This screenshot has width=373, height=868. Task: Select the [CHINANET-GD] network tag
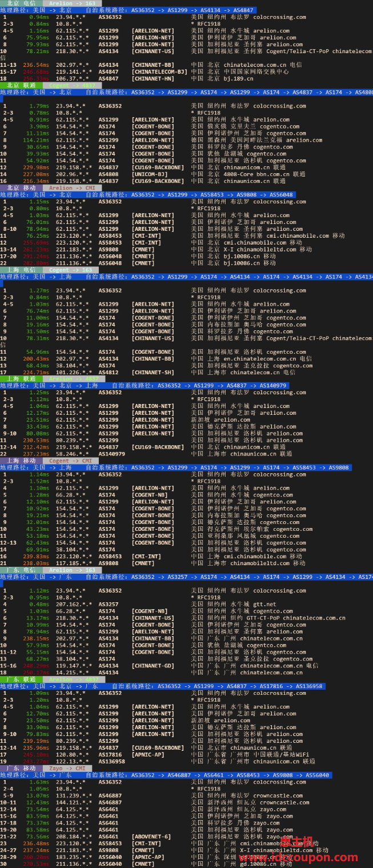(x=153, y=666)
